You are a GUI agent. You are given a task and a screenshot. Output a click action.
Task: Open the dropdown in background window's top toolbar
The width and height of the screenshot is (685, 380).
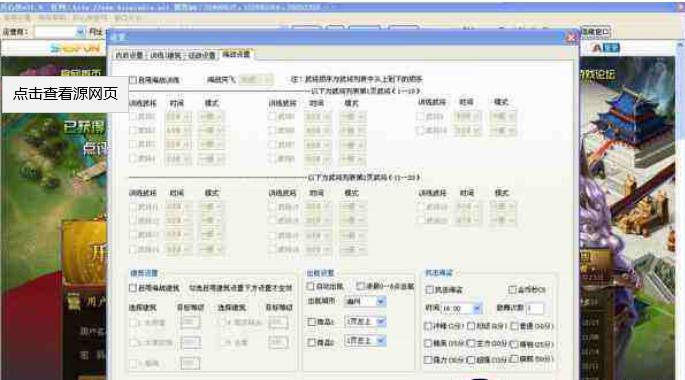tap(60, 32)
